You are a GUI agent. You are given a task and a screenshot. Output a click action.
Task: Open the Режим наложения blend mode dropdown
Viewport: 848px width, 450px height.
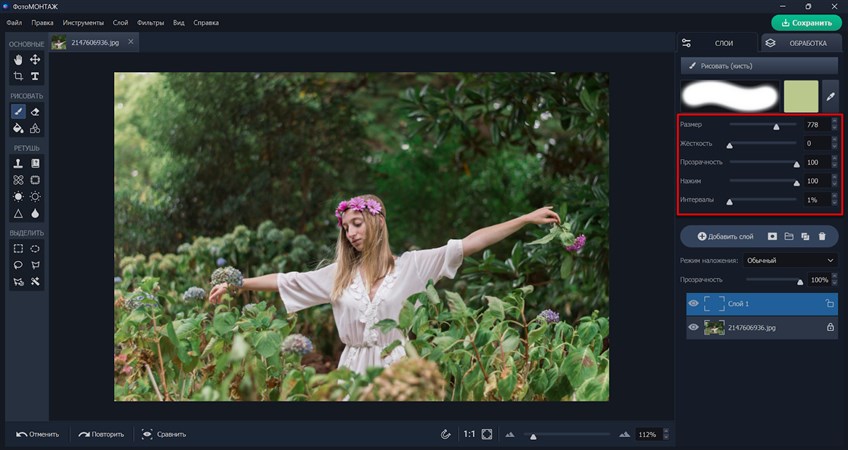click(788, 260)
